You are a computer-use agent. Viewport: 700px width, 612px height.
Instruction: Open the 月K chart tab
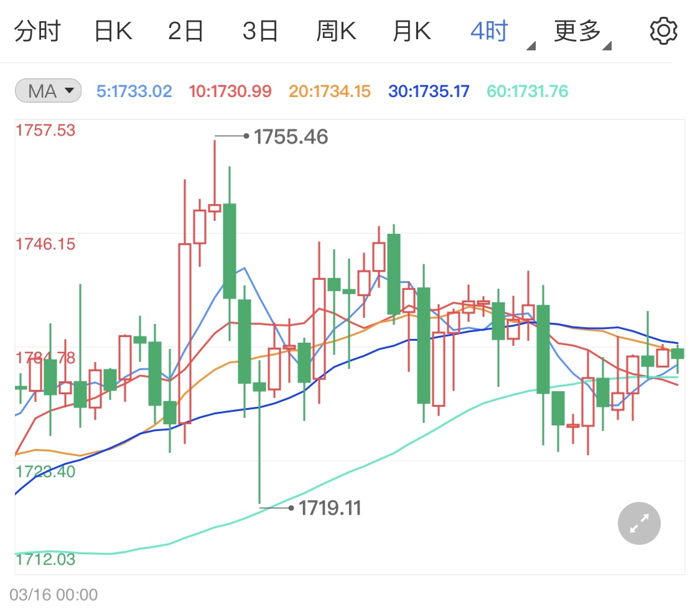point(412,31)
